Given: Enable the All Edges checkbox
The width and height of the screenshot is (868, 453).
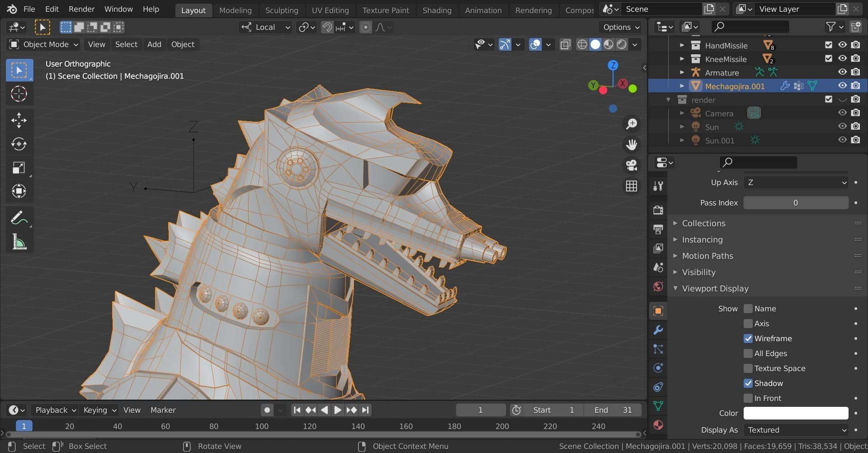Looking at the screenshot, I should coord(748,353).
